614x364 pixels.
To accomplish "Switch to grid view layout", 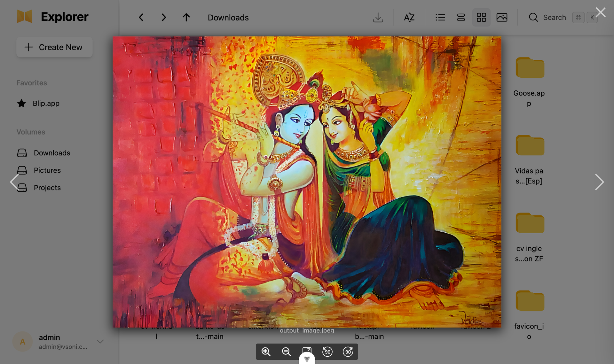I will point(481,17).
